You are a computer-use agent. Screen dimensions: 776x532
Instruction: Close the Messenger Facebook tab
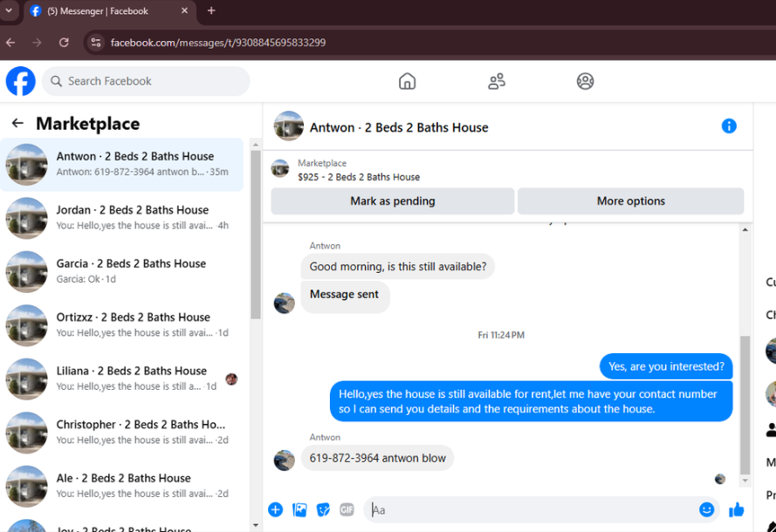click(184, 10)
